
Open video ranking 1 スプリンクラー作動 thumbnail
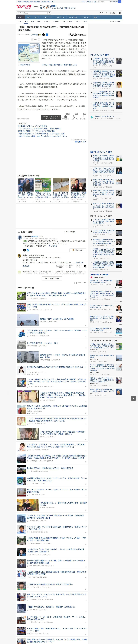pyautogui.click(x=119, y=222)
